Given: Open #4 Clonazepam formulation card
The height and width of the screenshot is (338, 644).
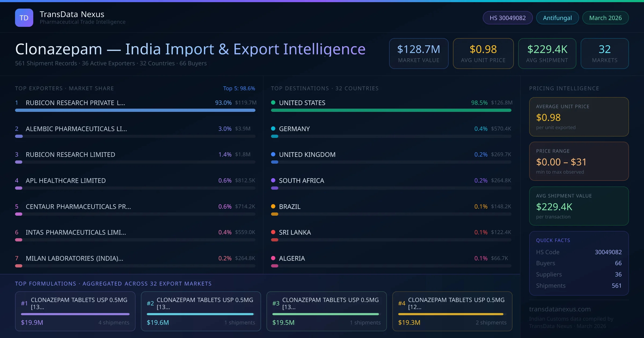Looking at the screenshot, I should (x=452, y=311).
